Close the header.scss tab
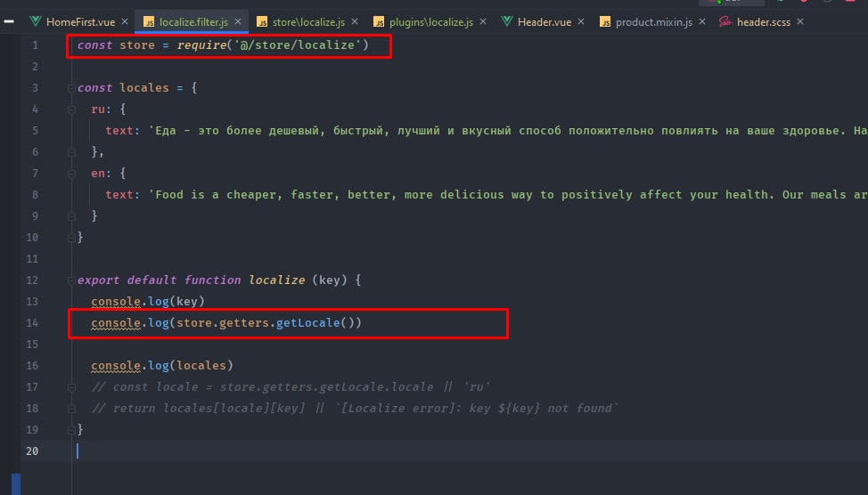The height and width of the screenshot is (495, 868). (x=800, y=21)
